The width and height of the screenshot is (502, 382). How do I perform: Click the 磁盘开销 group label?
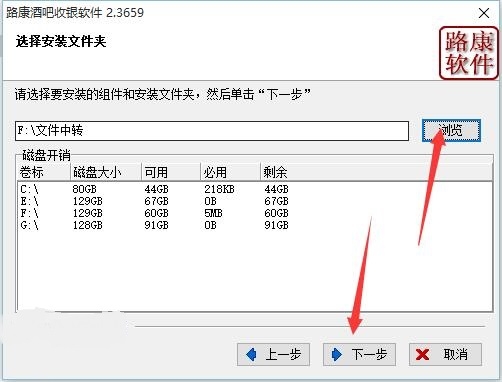46,155
